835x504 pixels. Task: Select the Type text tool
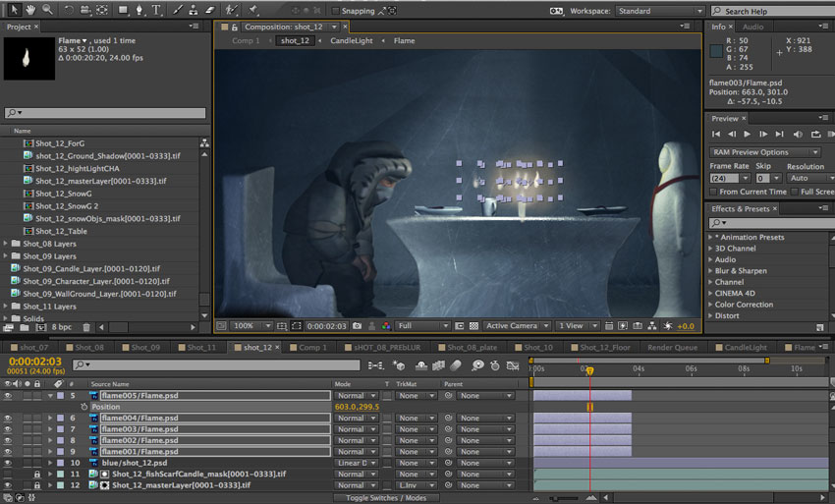pos(156,10)
